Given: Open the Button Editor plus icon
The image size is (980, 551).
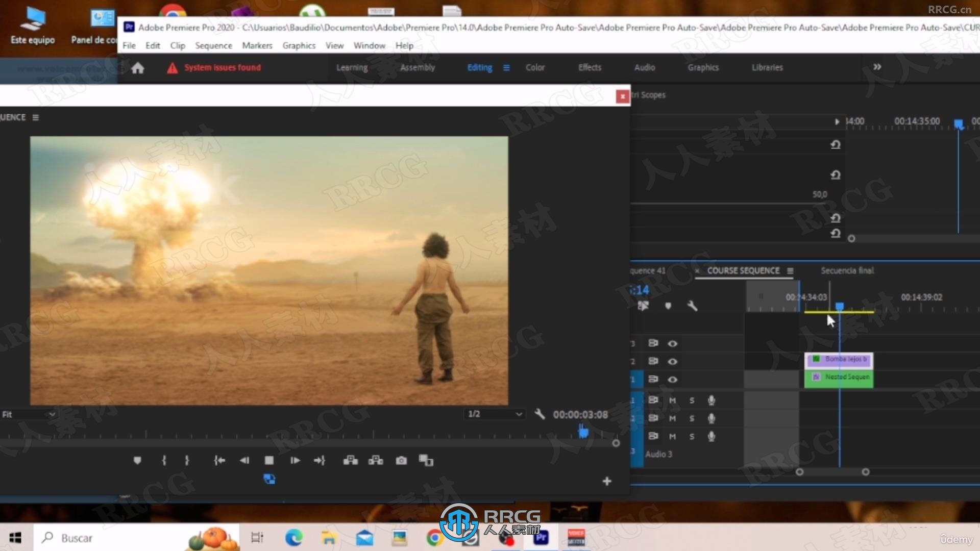Looking at the screenshot, I should (x=607, y=481).
